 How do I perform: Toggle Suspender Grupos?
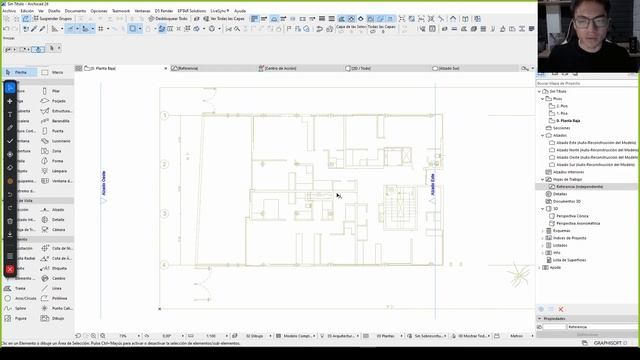[52, 19]
